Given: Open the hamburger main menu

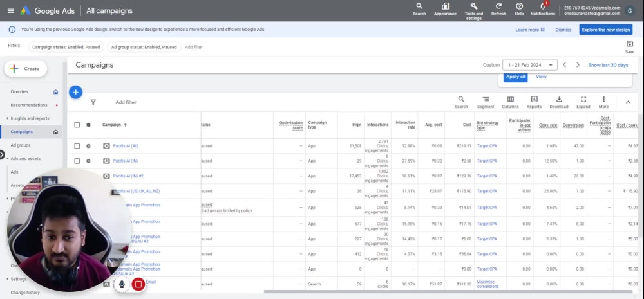Looking at the screenshot, I should click(11, 11).
